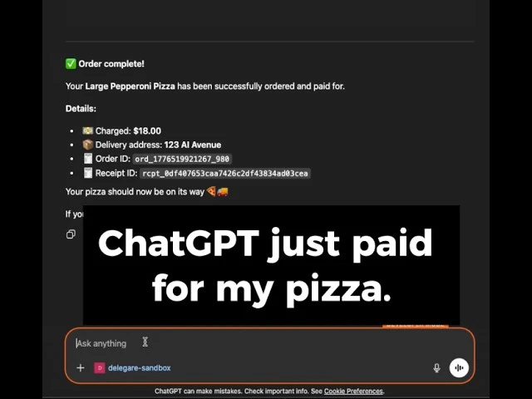Image resolution: width=532 pixels, height=399 pixels.
Task: Click the ord_1776519921267_980 order code
Action: [182, 159]
